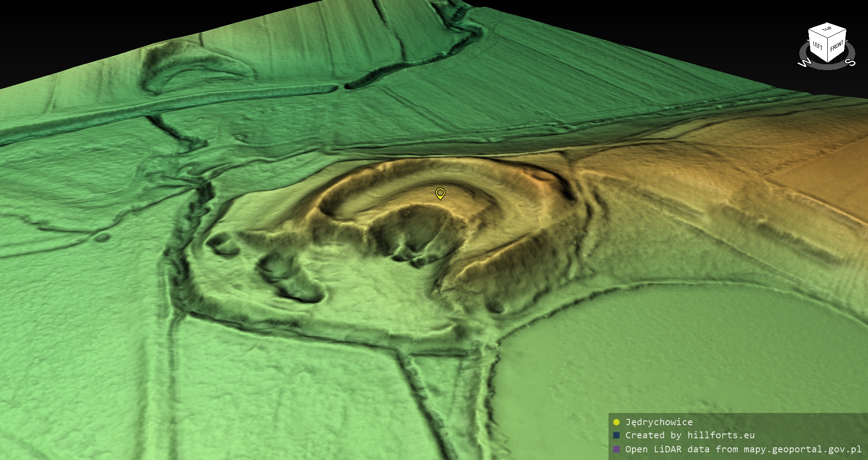Click the Jędrychowice label
Screen dimensions: 868x460
pyautogui.click(x=659, y=422)
